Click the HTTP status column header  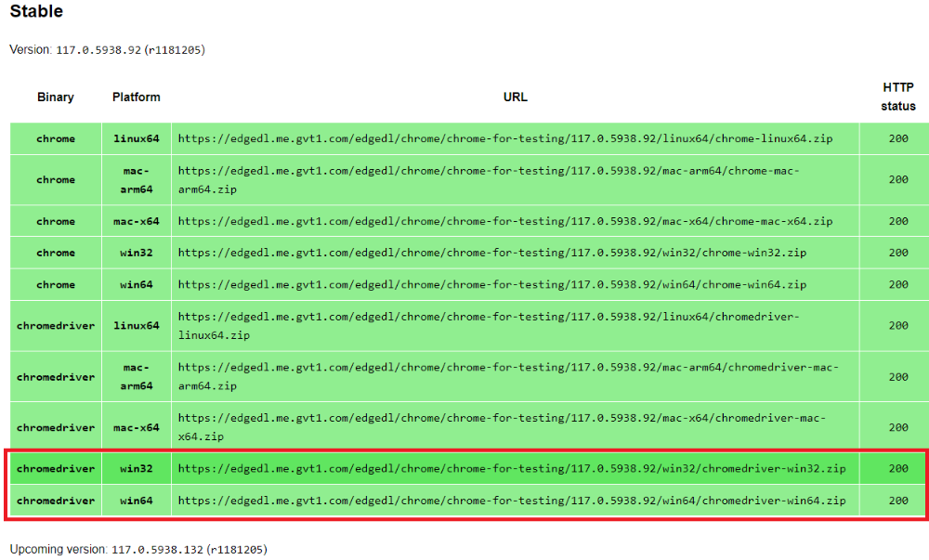click(x=897, y=97)
